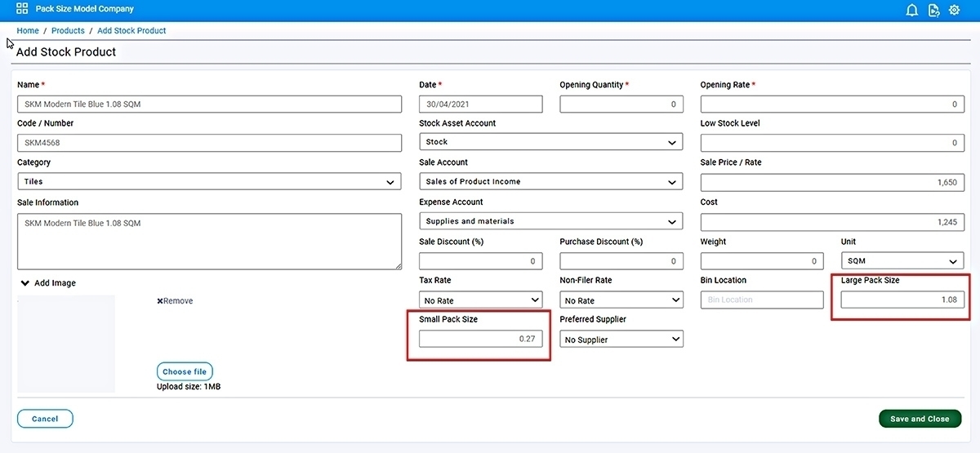Click the Name input field
The width and height of the screenshot is (980, 453).
[209, 104]
